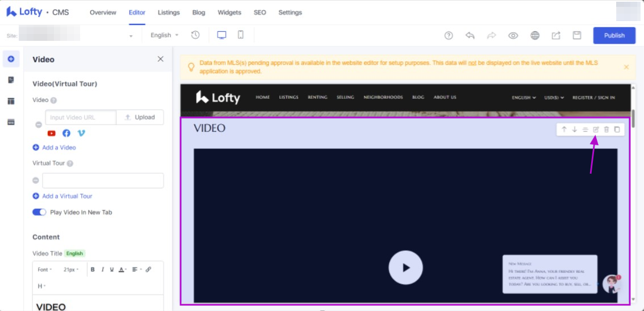The image size is (644, 311).
Task: Move the Video block up
Action: pos(564,130)
